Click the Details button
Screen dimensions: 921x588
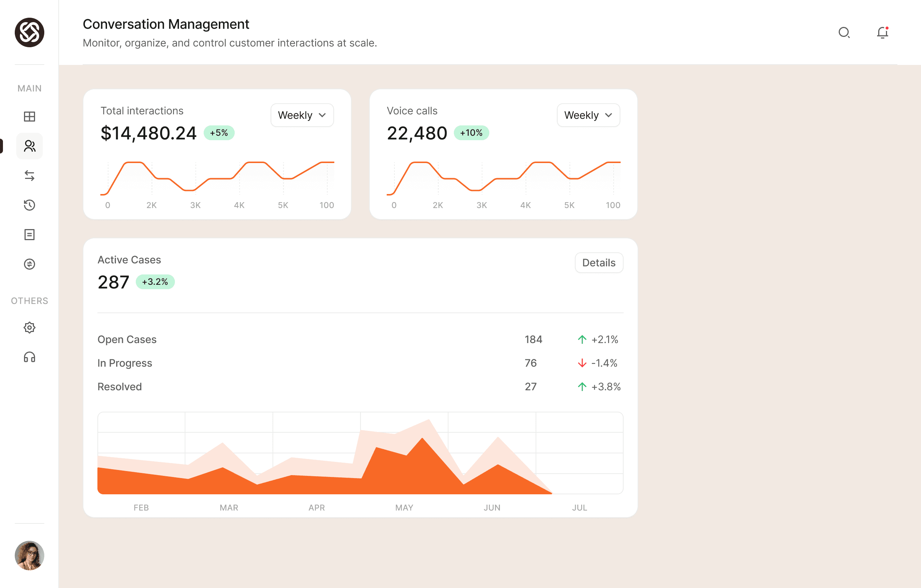[x=599, y=263]
